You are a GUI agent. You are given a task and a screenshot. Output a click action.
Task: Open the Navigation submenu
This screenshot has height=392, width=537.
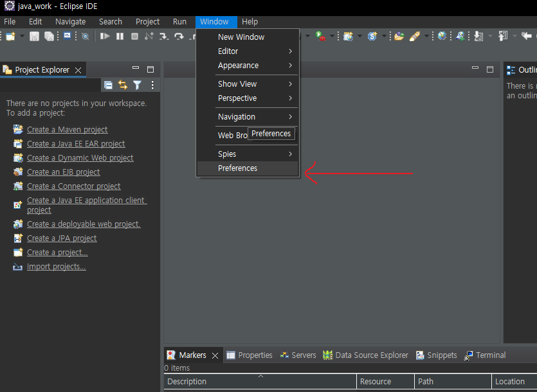pyautogui.click(x=248, y=117)
